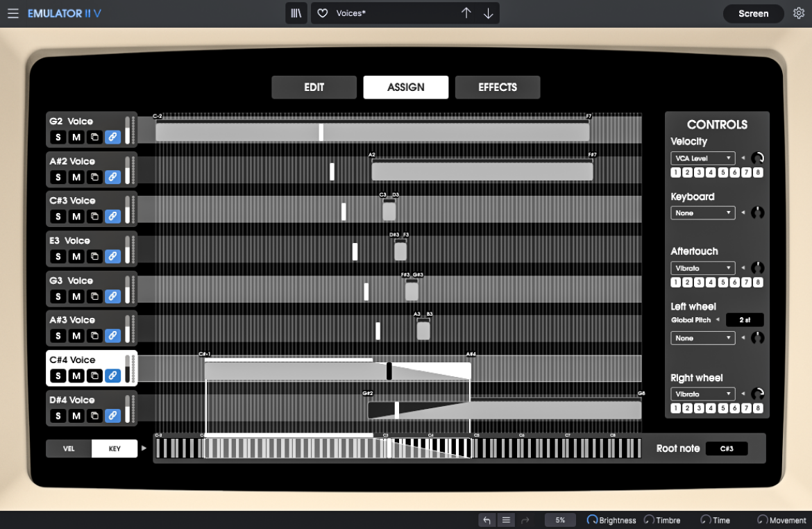Favorite the Voices preset with the heart
This screenshot has height=529, width=812.
click(x=323, y=13)
